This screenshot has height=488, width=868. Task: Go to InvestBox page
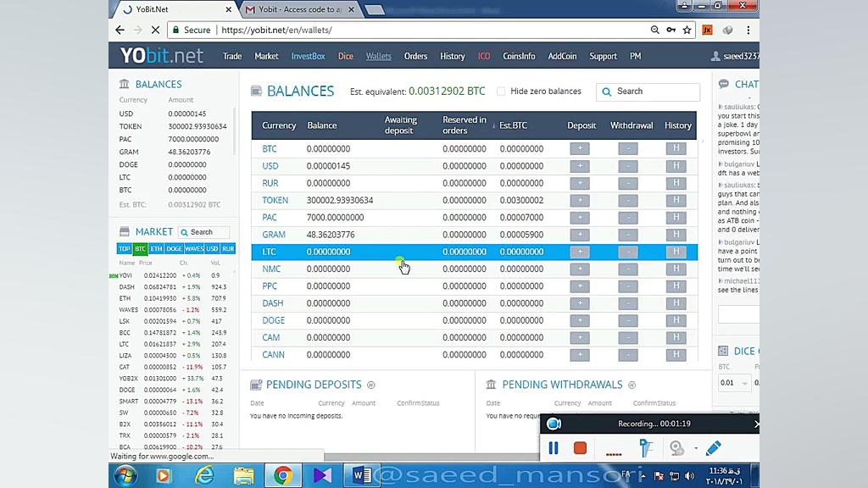[x=308, y=57]
